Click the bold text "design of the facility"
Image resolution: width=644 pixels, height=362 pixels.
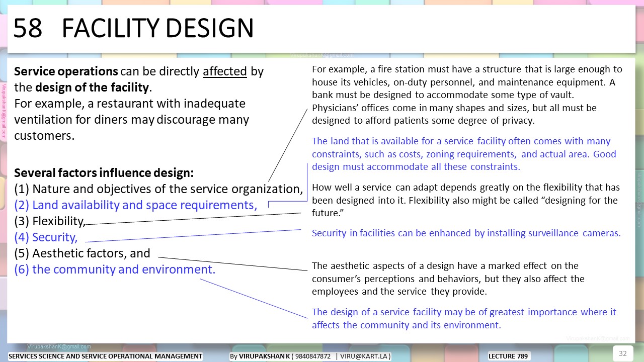[x=92, y=87]
